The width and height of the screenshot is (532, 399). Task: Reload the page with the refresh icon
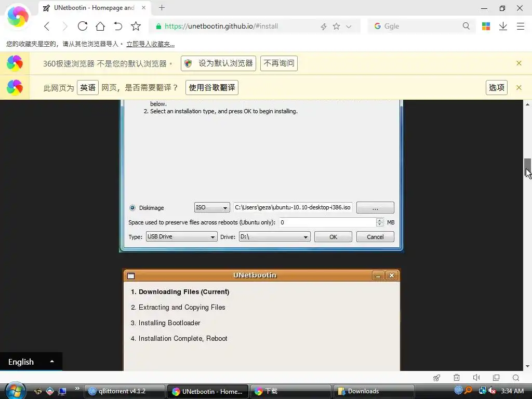83,26
